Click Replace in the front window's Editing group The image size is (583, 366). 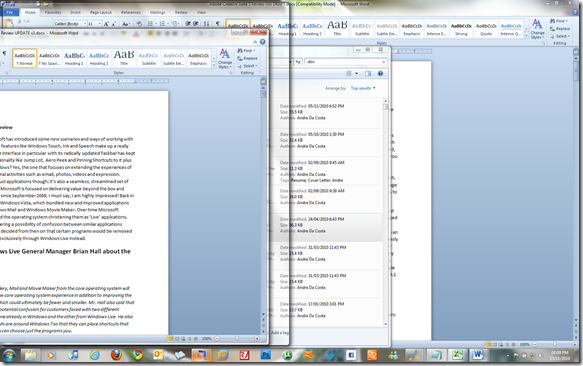[x=248, y=58]
